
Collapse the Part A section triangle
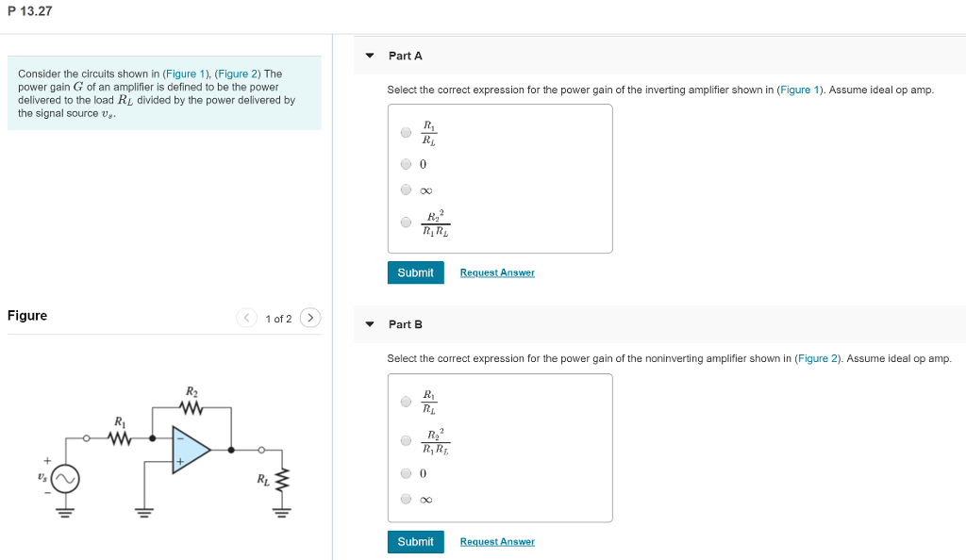(x=369, y=55)
